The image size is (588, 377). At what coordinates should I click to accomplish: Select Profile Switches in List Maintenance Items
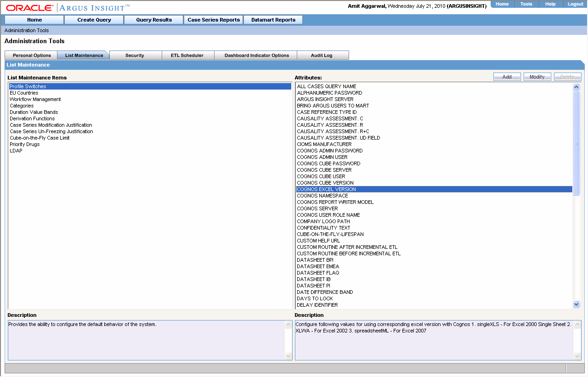pos(150,86)
